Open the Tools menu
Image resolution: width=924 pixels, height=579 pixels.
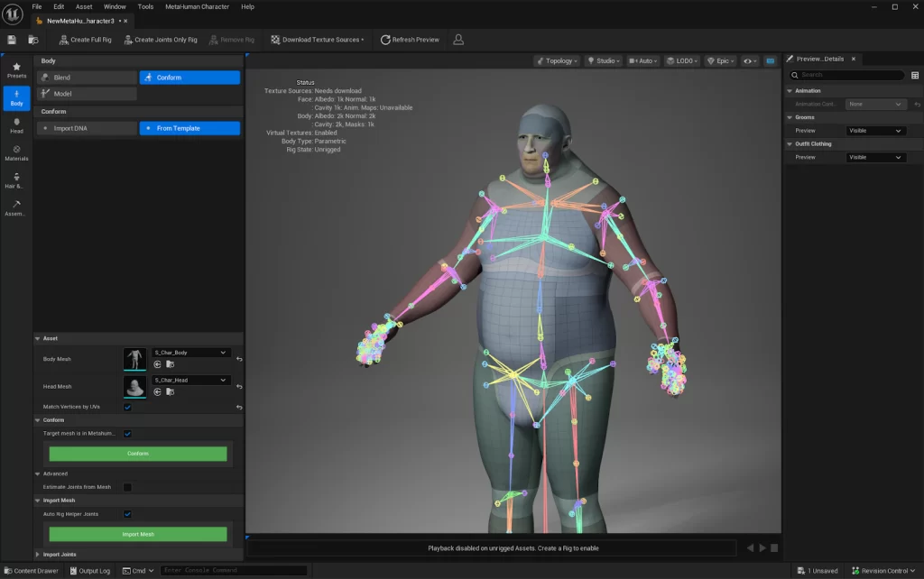pyautogui.click(x=145, y=6)
